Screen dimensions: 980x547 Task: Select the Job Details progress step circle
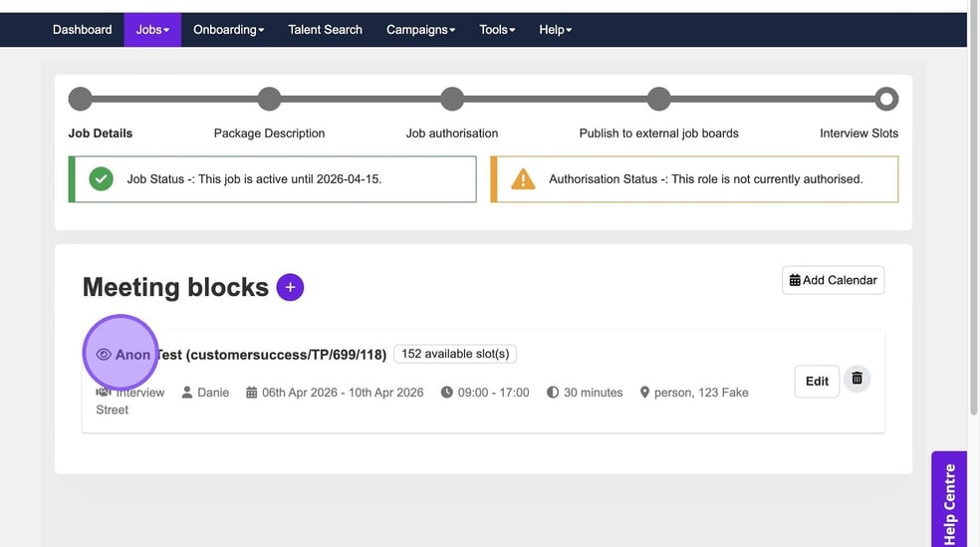click(x=80, y=99)
